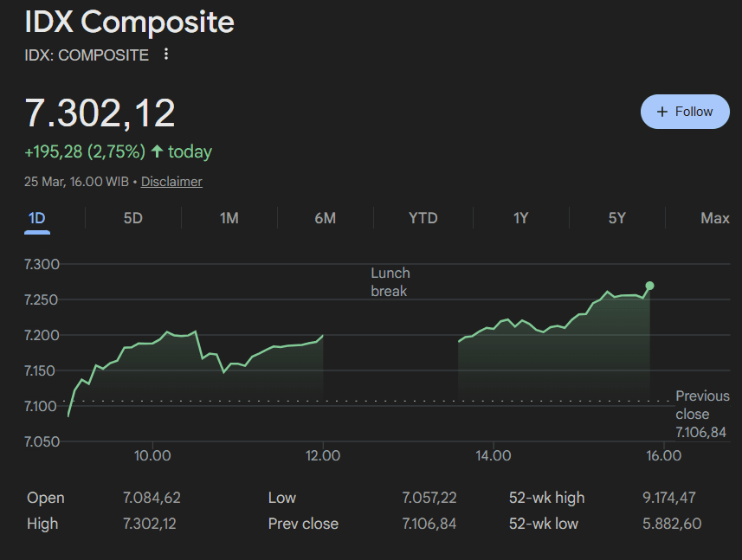The image size is (742, 560).
Task: Click the Lunch break label in chart
Action: [x=390, y=282]
